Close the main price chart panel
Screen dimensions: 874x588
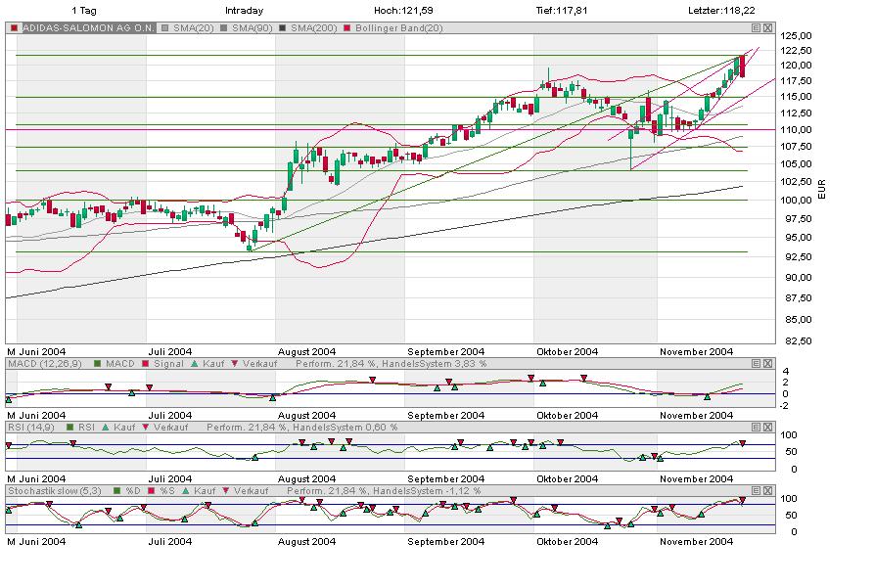pos(768,27)
